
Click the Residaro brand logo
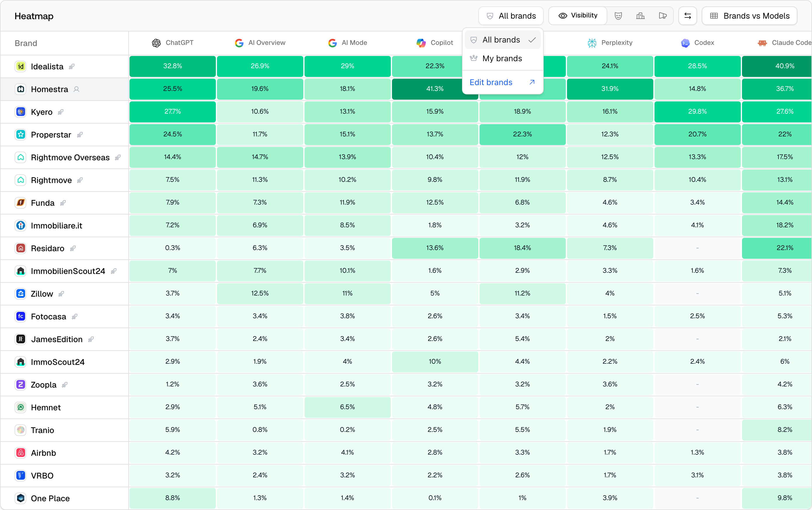coord(21,248)
